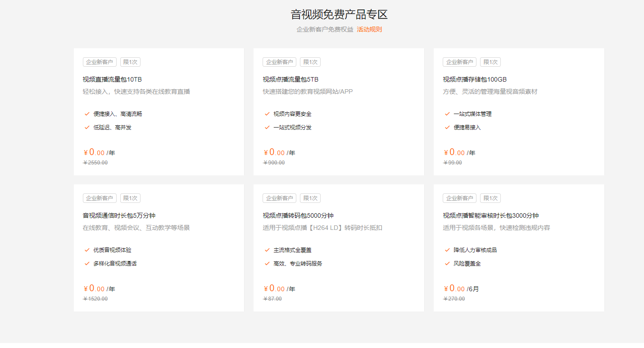The height and width of the screenshot is (348, 644).
Task: Click the description 在线教育、视频会议、互动教学等场景
Action: pyautogui.click(x=136, y=228)
